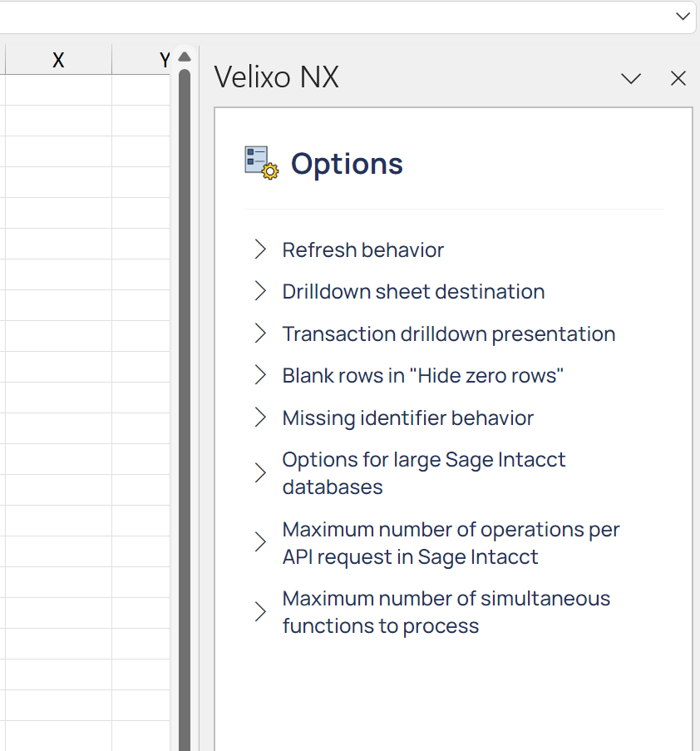The height and width of the screenshot is (751, 700).
Task: Expand Blank rows in Hide zero rows chevron
Action: pos(260,375)
